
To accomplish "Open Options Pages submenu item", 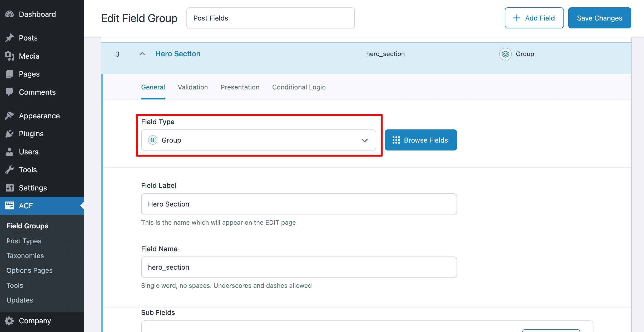I will click(29, 270).
